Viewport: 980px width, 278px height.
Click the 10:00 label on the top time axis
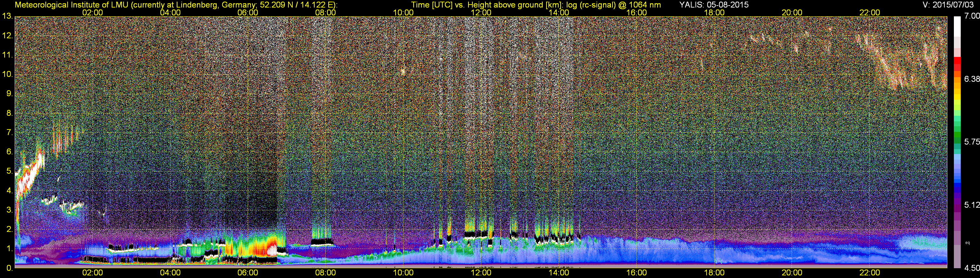pos(403,12)
